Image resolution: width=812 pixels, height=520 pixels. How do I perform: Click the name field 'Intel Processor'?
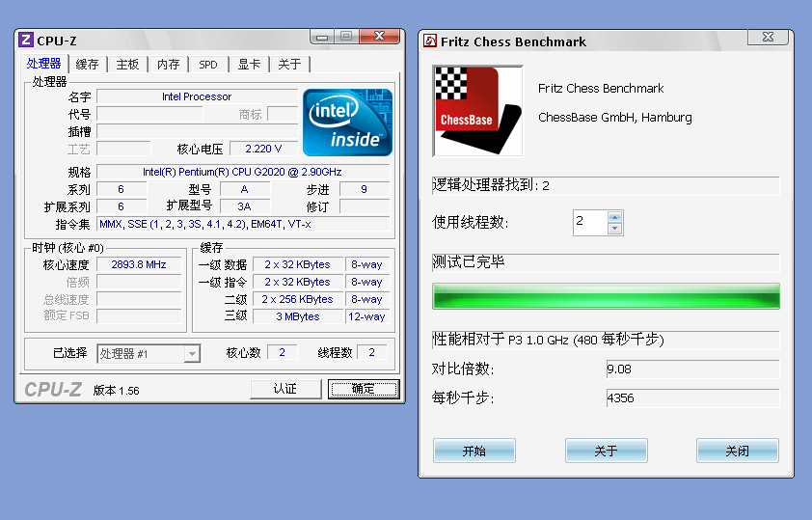pyautogui.click(x=197, y=96)
